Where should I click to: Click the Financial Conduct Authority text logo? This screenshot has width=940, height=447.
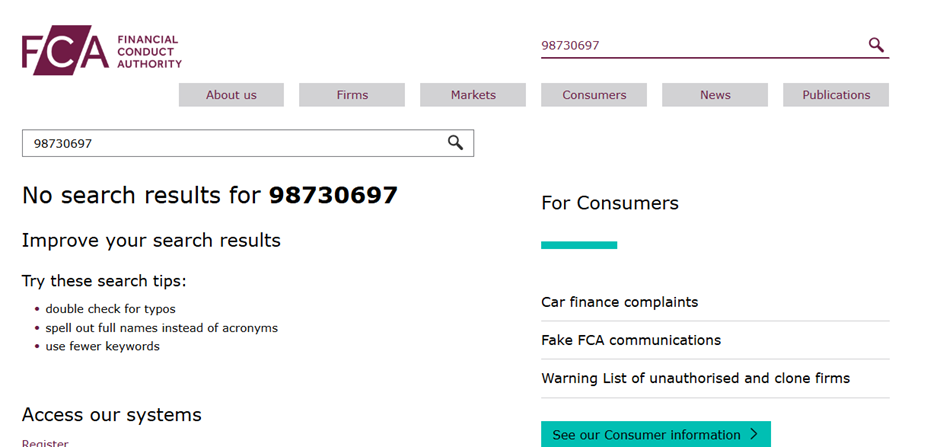[x=149, y=52]
